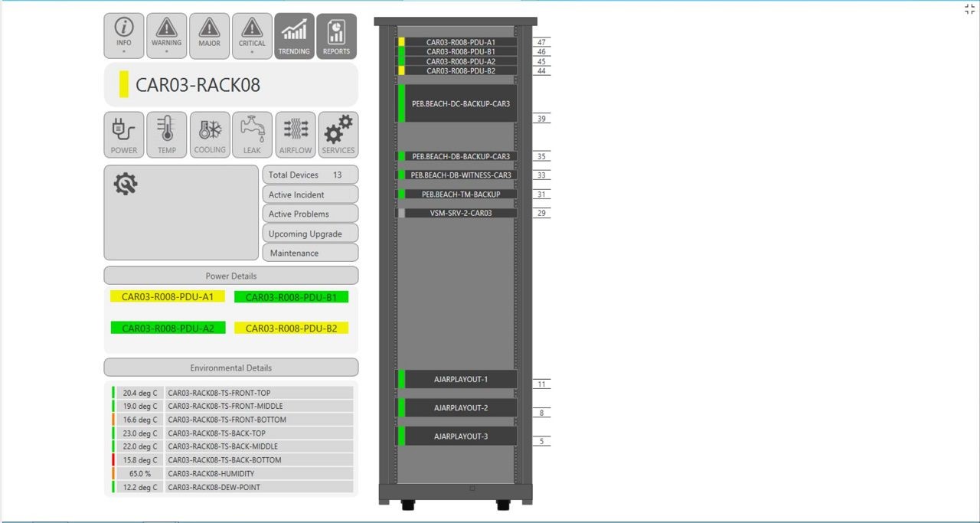
Task: Select the SERVICES gears icon
Action: point(338,135)
